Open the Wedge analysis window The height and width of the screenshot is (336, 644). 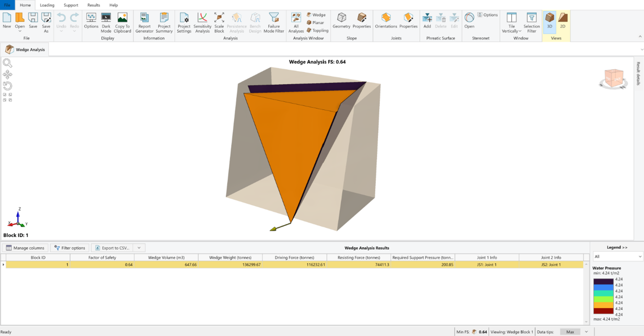316,15
